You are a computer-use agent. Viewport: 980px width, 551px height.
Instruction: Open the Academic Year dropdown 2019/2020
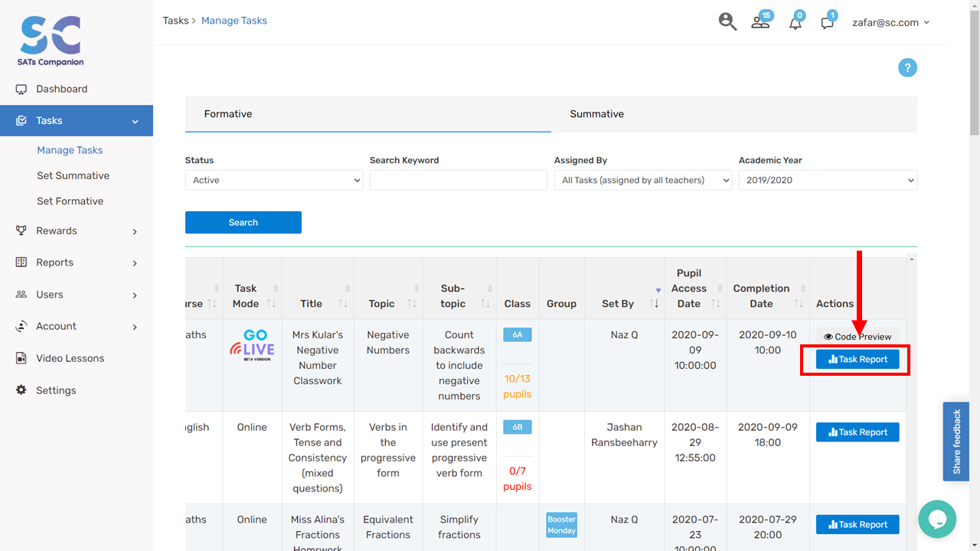click(x=828, y=180)
